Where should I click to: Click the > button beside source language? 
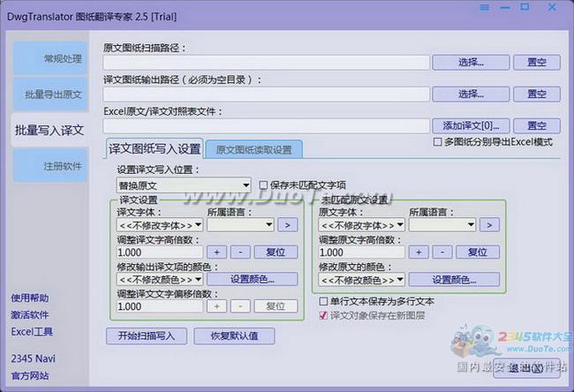(489, 225)
